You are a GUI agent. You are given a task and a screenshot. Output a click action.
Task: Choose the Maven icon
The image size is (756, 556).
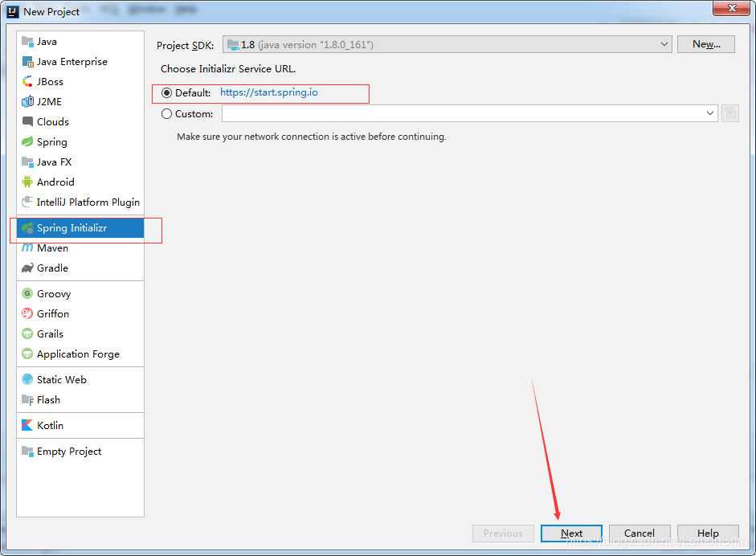coord(27,247)
